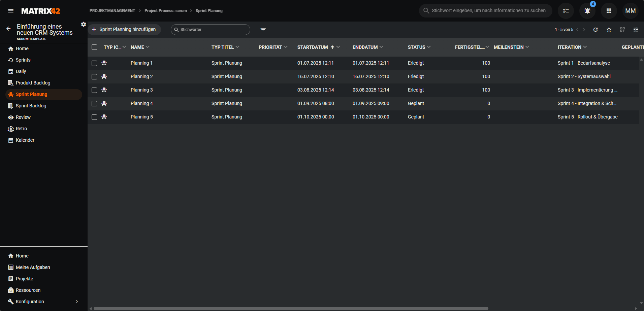Image resolution: width=644 pixels, height=311 pixels.
Task: Open the task checklist icon in header
Action: pyautogui.click(x=566, y=11)
